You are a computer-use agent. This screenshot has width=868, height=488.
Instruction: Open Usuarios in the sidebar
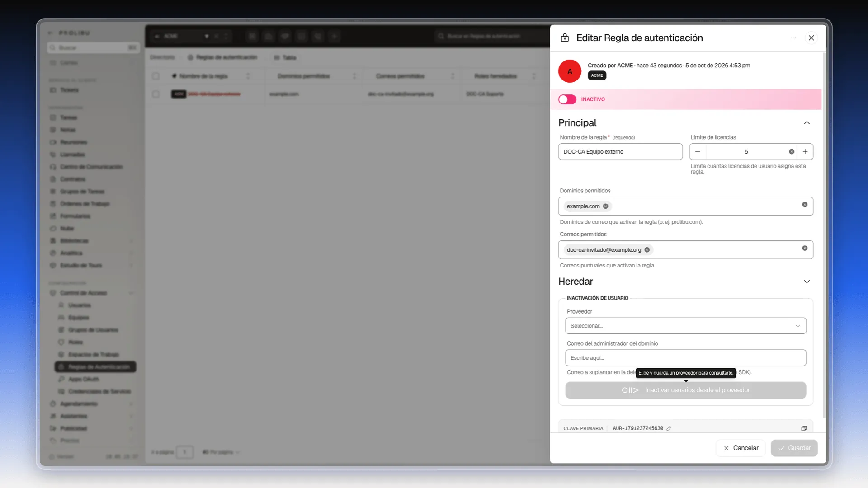[79, 305]
